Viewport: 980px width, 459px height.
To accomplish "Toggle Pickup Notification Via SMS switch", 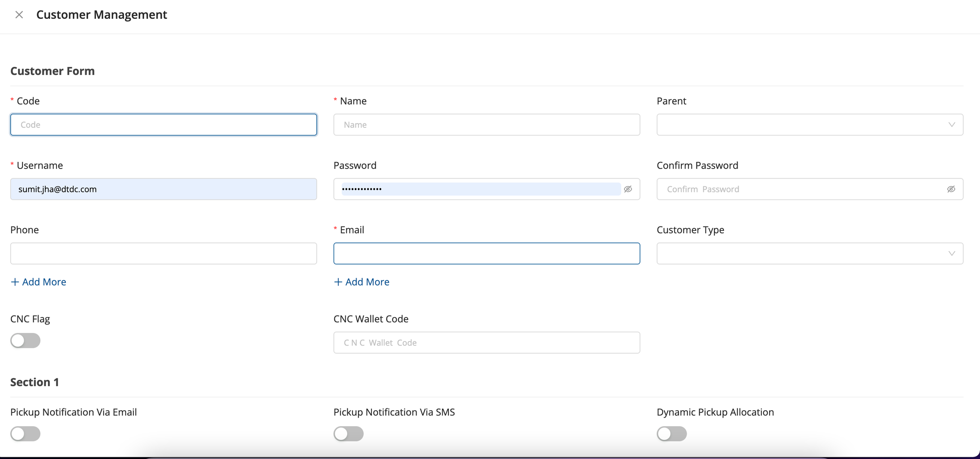I will (x=348, y=433).
